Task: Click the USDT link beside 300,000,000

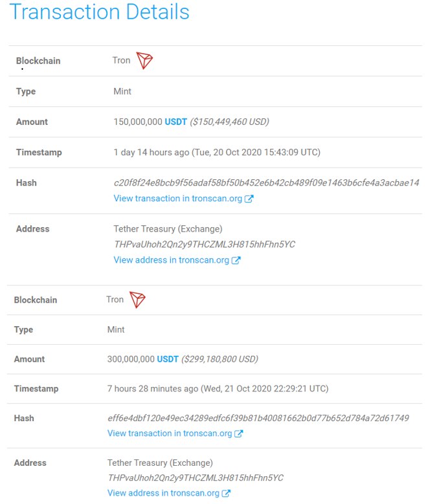Action: click(x=168, y=359)
